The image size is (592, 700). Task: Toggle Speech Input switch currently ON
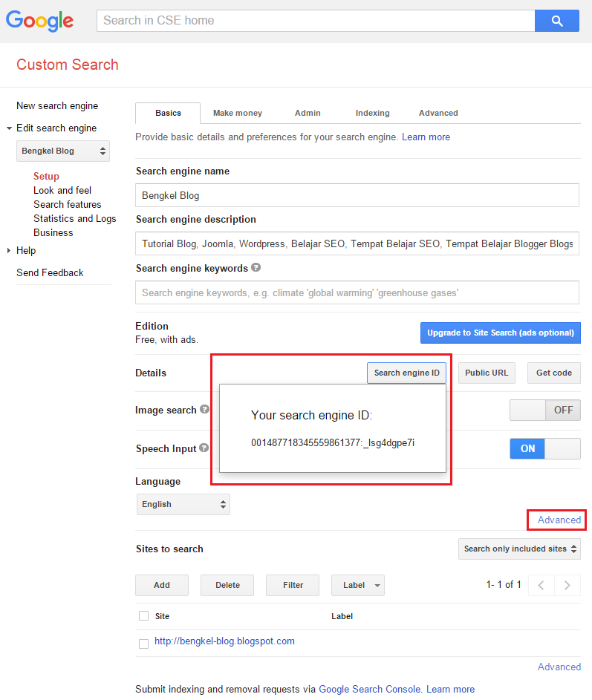click(545, 448)
